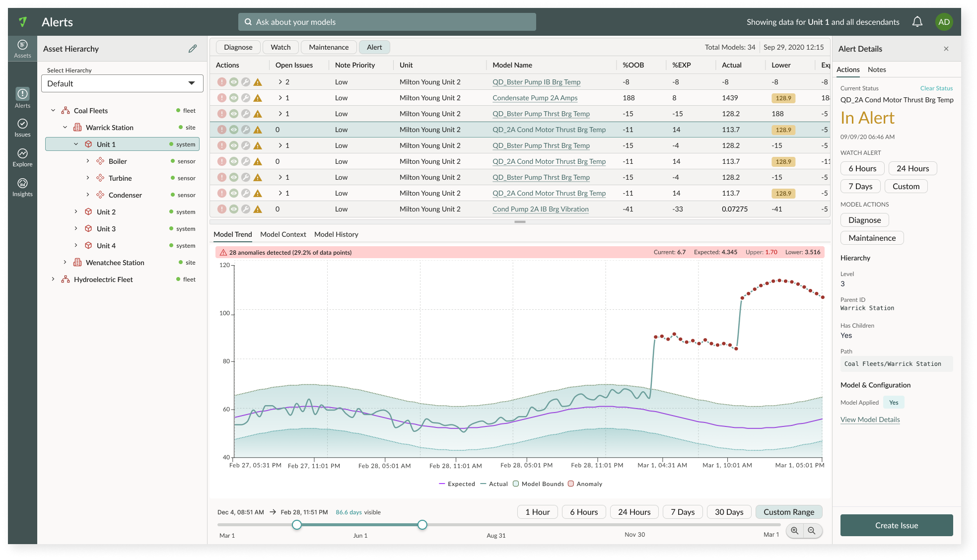Toggle the Alert filter chip
Screen dimensions: 977x560
tap(374, 47)
